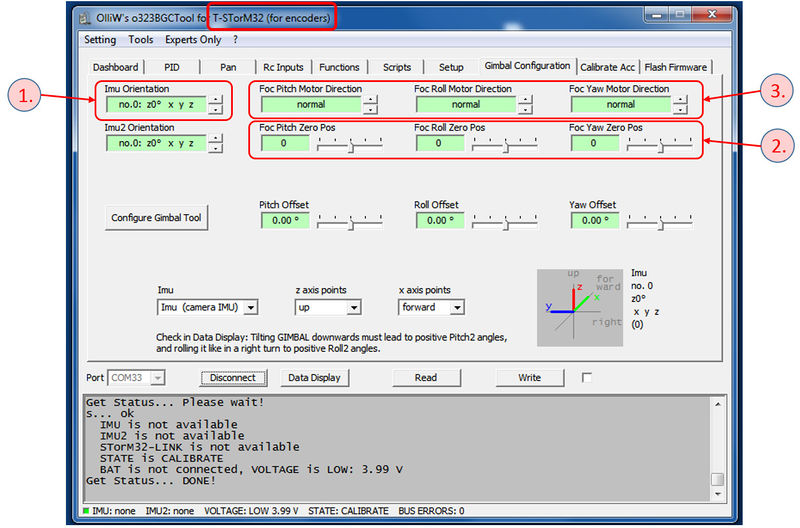This screenshot has height=528, width=800.
Task: Click the Write button
Action: (x=529, y=378)
